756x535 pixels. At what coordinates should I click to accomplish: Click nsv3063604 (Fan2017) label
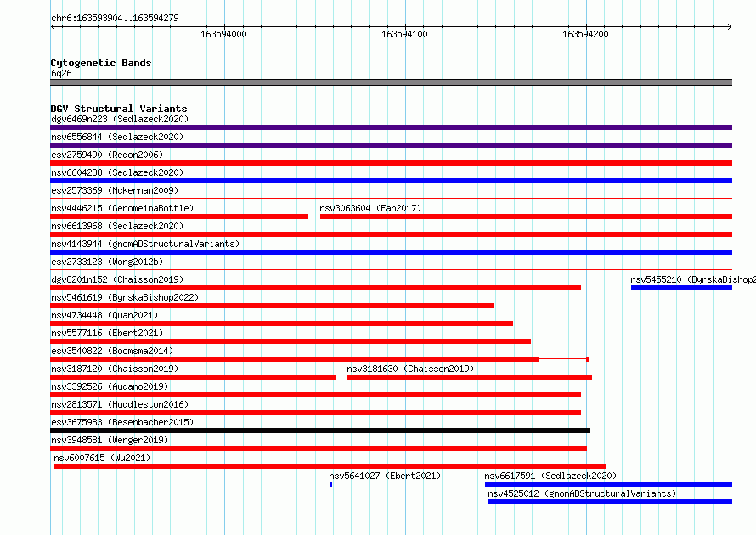coord(370,208)
